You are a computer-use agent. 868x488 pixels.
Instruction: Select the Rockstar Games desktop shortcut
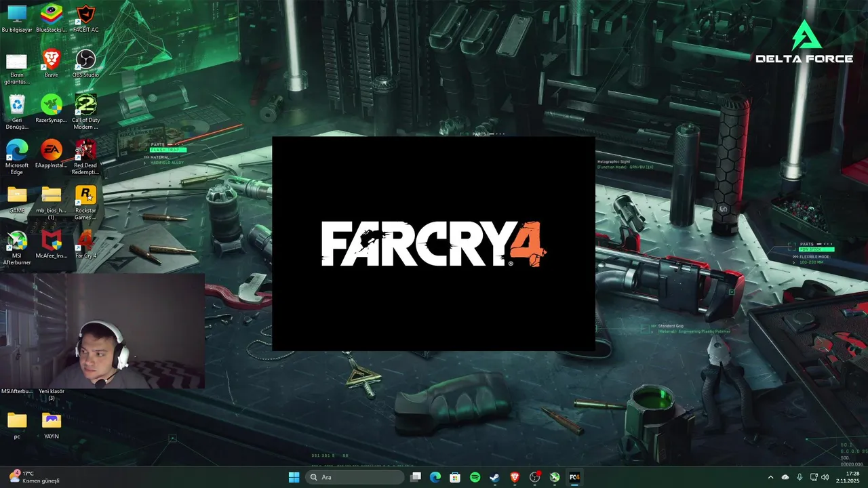(x=85, y=203)
